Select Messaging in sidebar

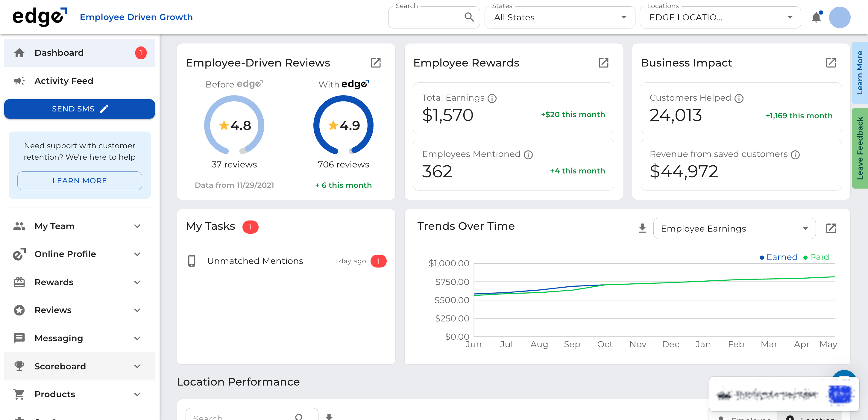coord(80,338)
